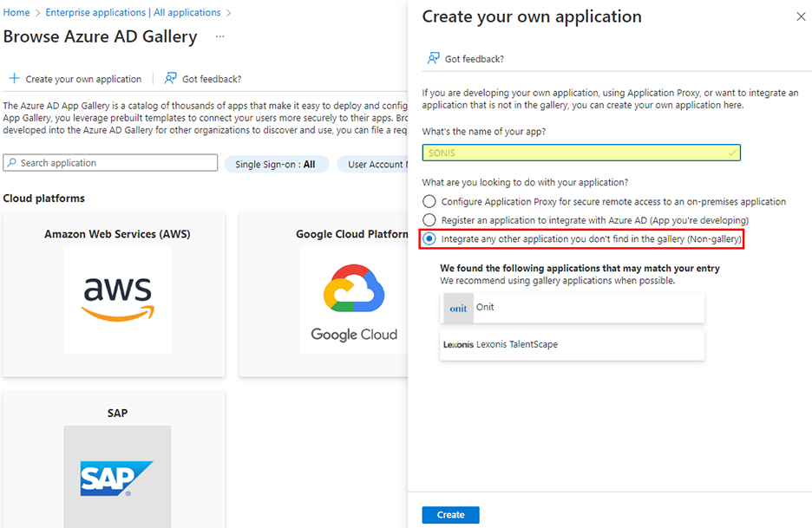Go to the Home breadcrumb
The image size is (812, 528).
[16, 13]
